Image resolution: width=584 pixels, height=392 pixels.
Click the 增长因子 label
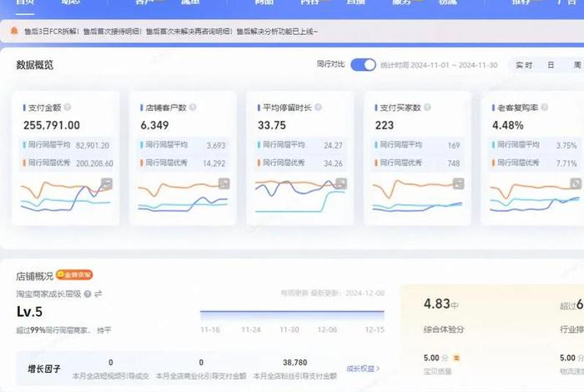pyautogui.click(x=44, y=369)
